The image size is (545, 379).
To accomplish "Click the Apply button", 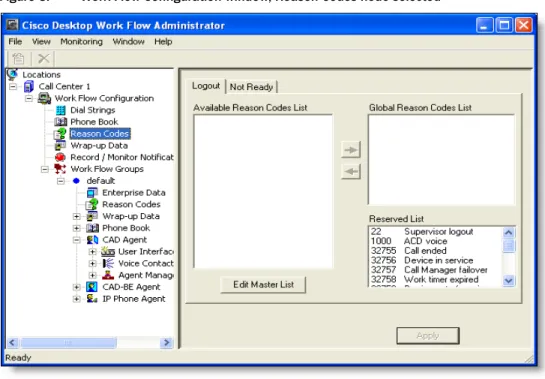I will (x=428, y=336).
